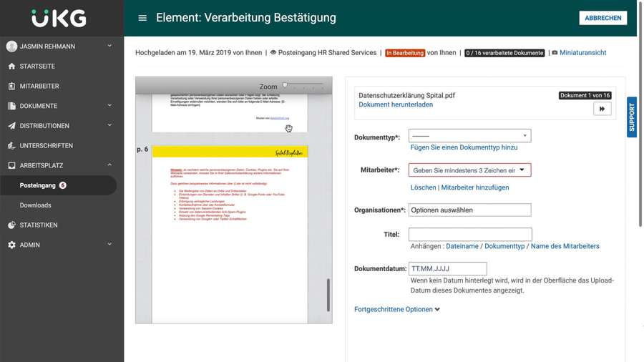Expand the Jasmin Rehmann user menu
This screenshot has height=362, width=644.
click(109, 47)
